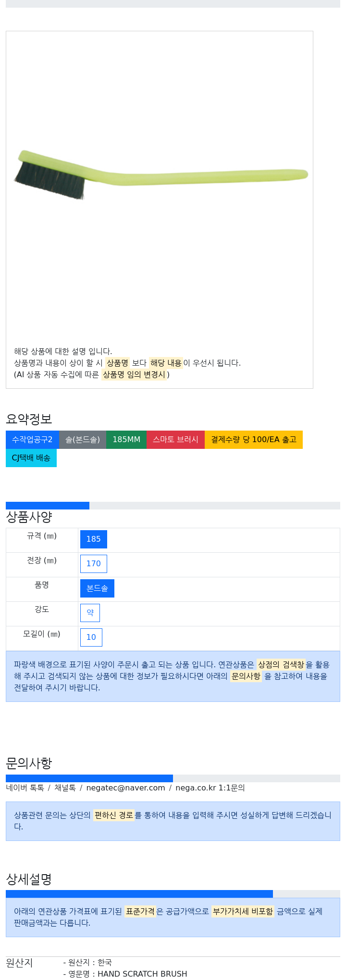Choose the 185 size option
The image size is (346, 980).
[x=94, y=539]
